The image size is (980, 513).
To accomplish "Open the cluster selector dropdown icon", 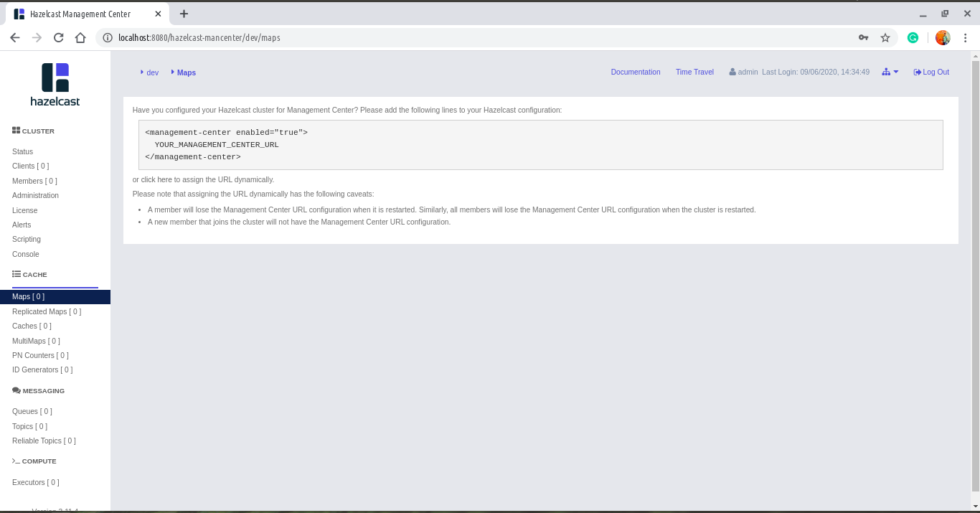I will [x=890, y=72].
